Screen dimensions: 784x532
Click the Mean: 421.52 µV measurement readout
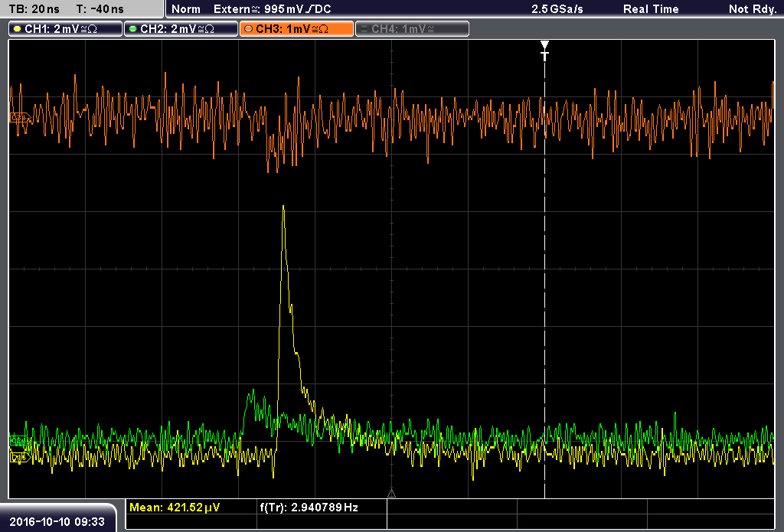[175, 508]
